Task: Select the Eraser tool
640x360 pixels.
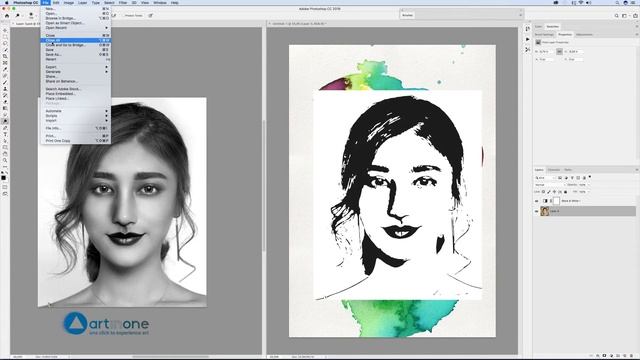Action: 5,102
